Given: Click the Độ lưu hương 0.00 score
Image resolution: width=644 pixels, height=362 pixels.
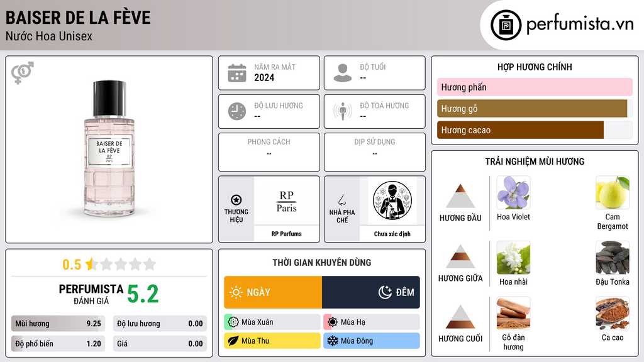Looking at the screenshot, I should coord(160,324).
